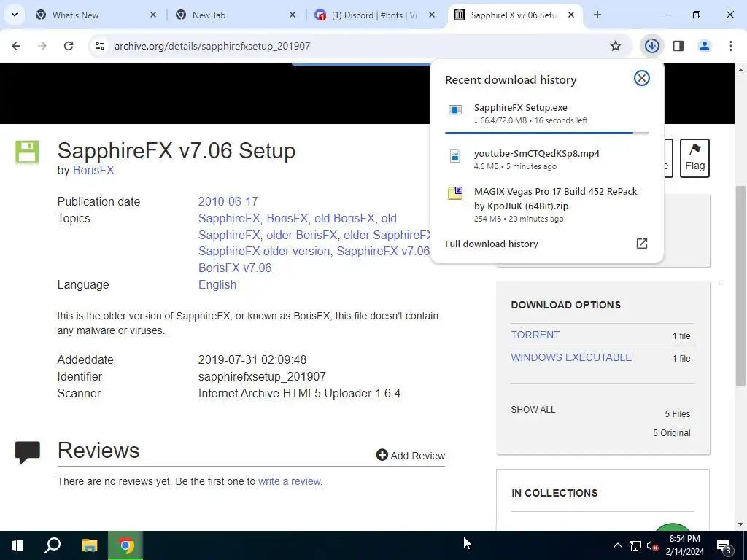This screenshot has height=560, width=747.
Task: Click the Chrome taskbar icon
Action: (x=125, y=545)
